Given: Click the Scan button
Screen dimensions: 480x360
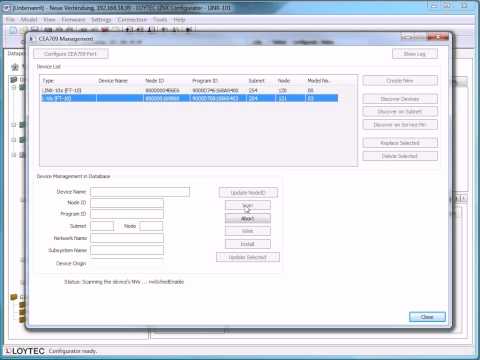Looking at the screenshot, I should pos(248,205).
